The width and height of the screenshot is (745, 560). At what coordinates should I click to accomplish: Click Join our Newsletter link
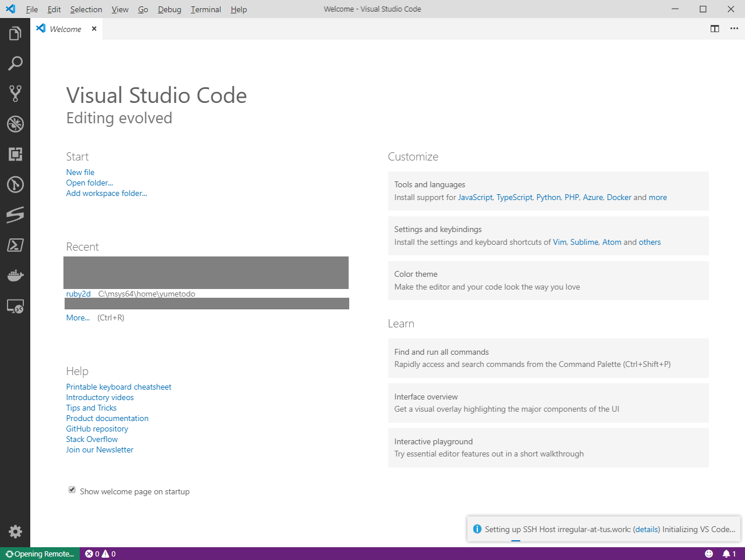coord(100,450)
